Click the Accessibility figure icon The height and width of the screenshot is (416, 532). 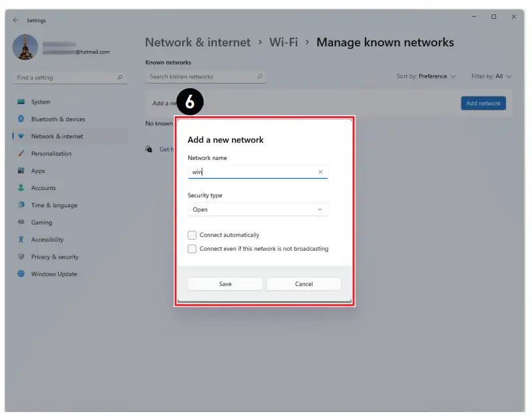click(21, 240)
